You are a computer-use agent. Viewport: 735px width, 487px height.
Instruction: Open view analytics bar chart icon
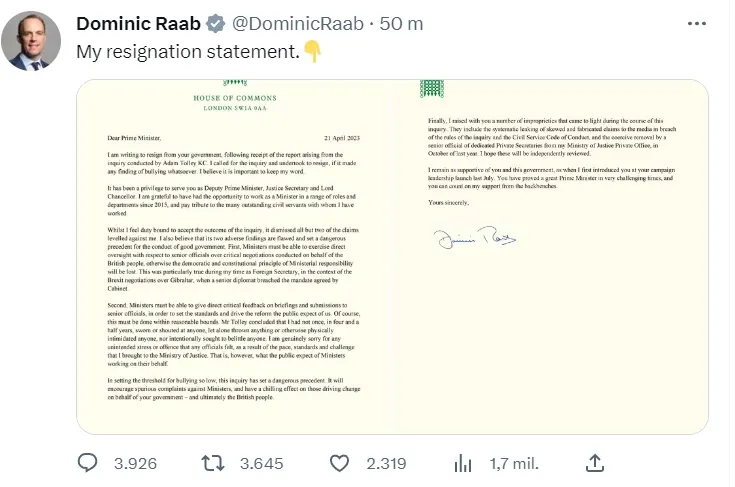click(463, 464)
